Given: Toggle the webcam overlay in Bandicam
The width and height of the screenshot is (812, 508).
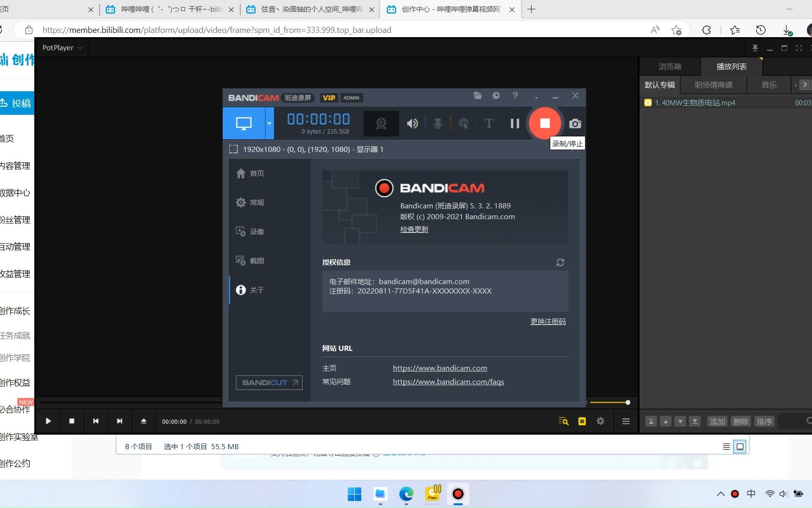Looking at the screenshot, I should point(381,123).
